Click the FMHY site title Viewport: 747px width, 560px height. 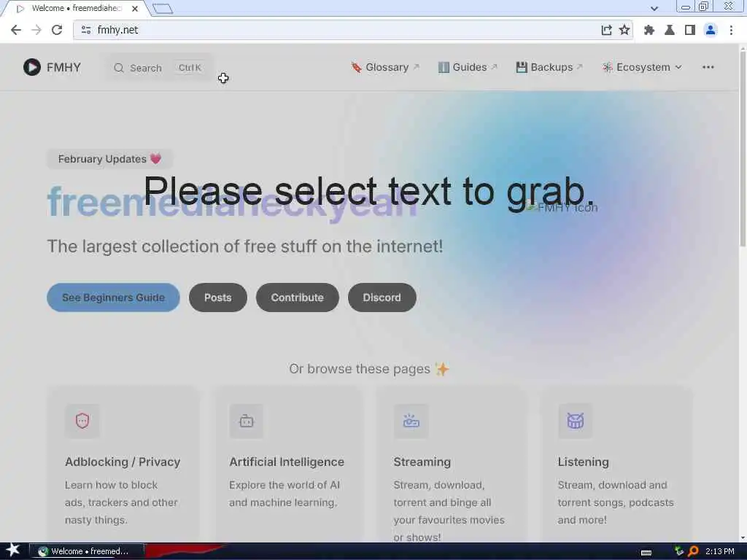(x=64, y=67)
